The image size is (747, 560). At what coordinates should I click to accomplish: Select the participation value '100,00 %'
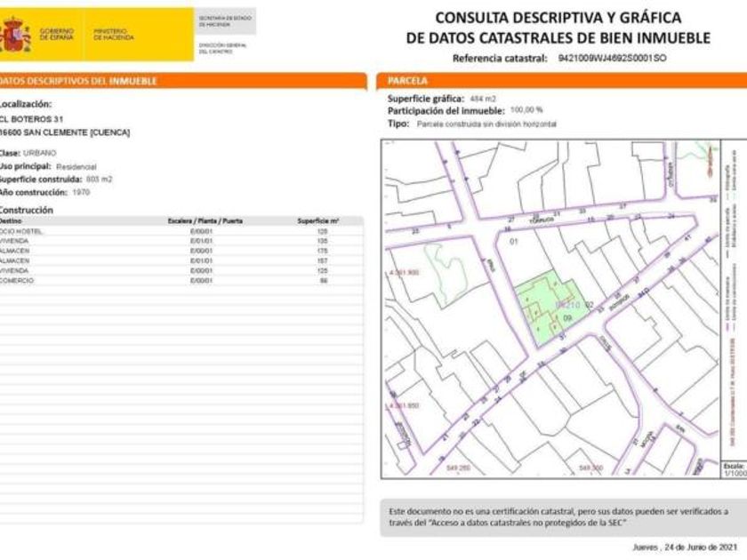[526, 110]
